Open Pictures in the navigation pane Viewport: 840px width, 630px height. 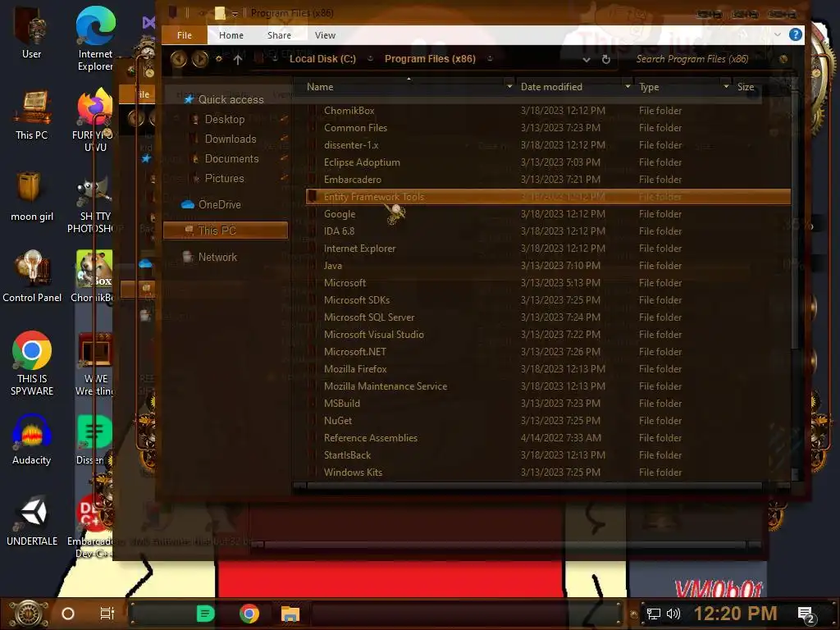coord(224,178)
